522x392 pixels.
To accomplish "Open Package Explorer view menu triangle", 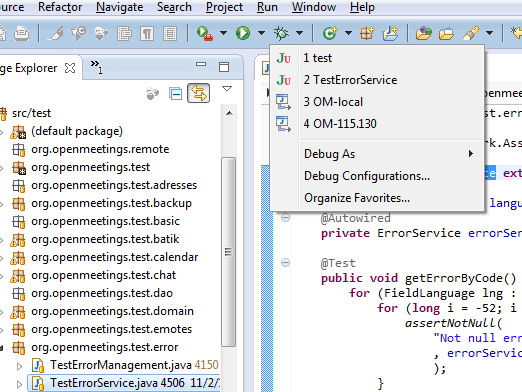I will pos(227,89).
